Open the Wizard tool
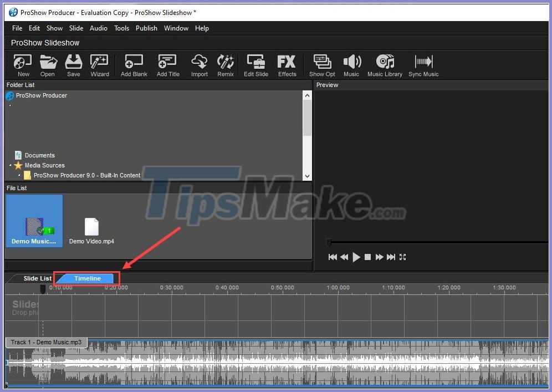 pos(99,64)
